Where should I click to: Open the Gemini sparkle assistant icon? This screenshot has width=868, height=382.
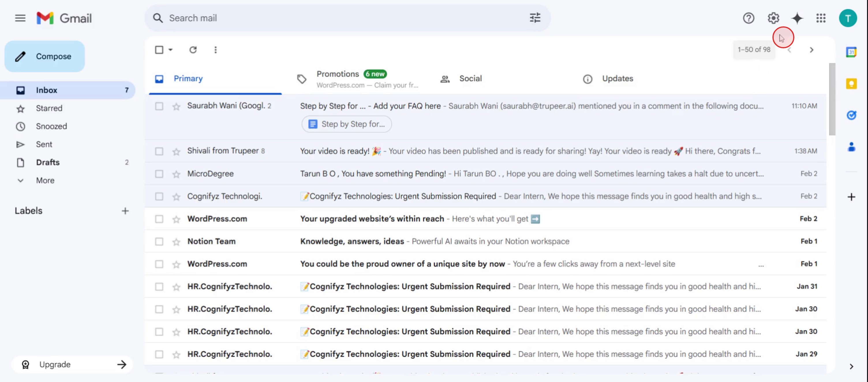tap(797, 18)
